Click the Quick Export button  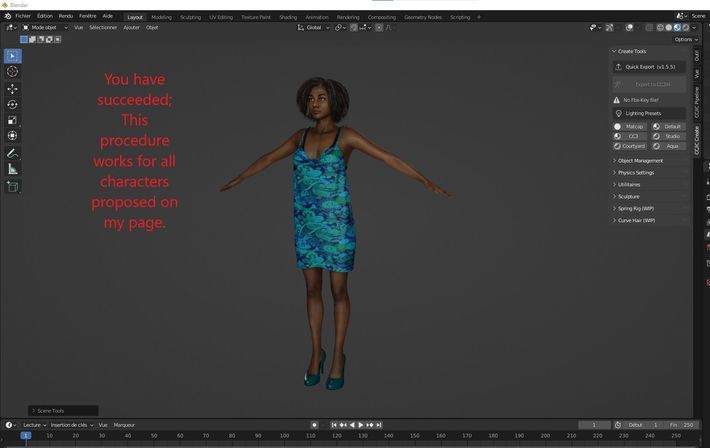pyautogui.click(x=650, y=67)
